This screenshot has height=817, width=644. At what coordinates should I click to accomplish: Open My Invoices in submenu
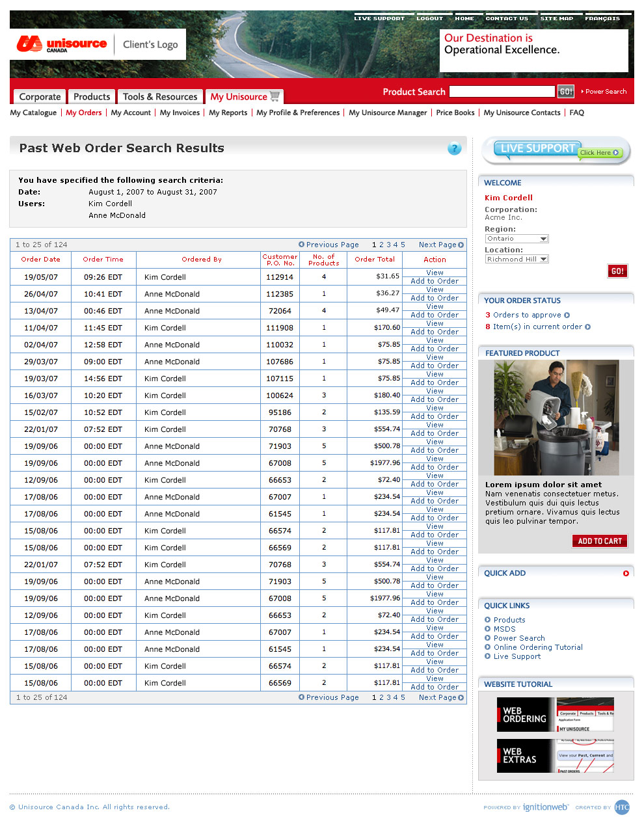(x=180, y=113)
